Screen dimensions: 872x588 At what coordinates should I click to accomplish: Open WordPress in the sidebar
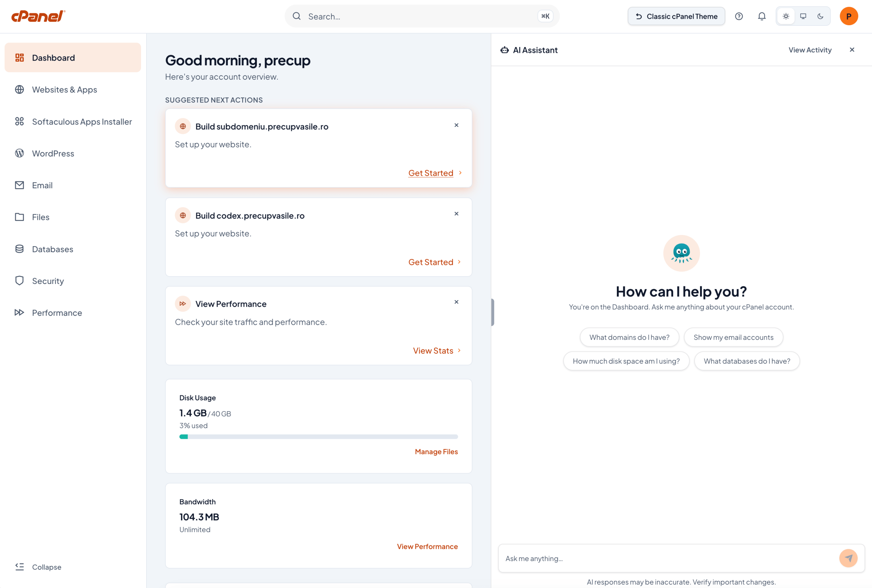tap(73, 153)
